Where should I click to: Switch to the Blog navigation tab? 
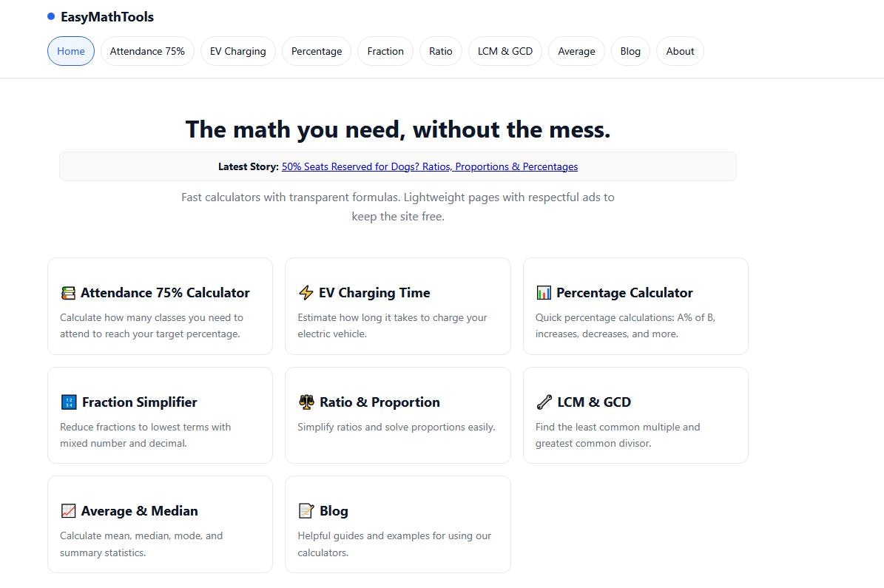630,51
